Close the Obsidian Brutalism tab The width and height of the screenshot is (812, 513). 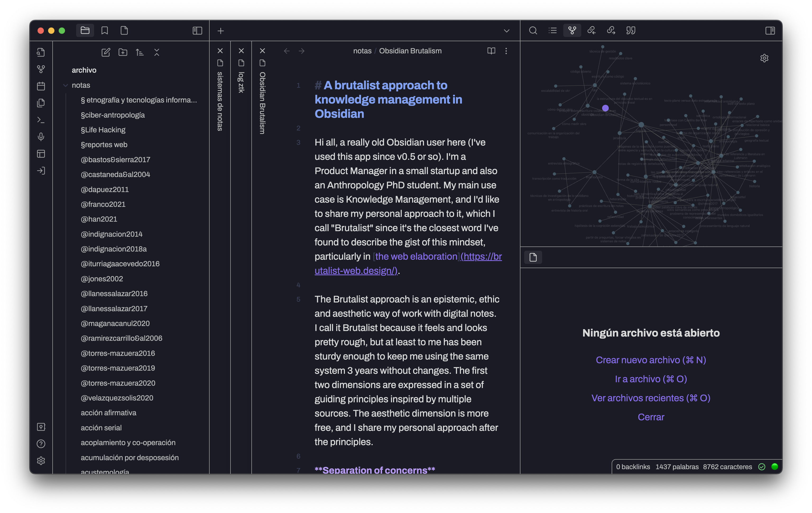click(262, 51)
